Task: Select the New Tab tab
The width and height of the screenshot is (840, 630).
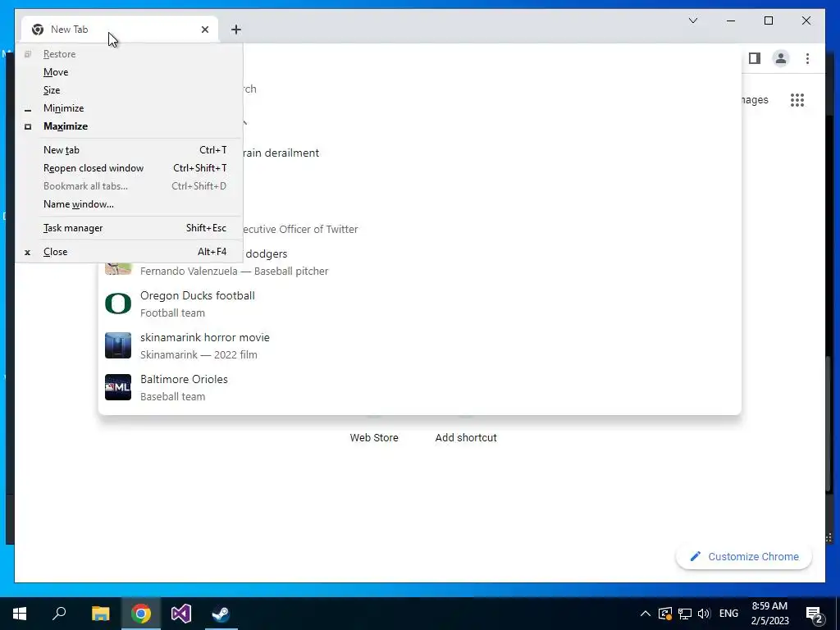Action: click(120, 30)
